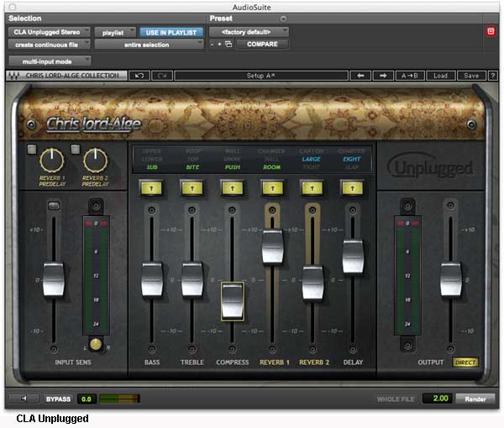
Task: Cycle Compress mode yellow arrow button
Action: (x=233, y=188)
